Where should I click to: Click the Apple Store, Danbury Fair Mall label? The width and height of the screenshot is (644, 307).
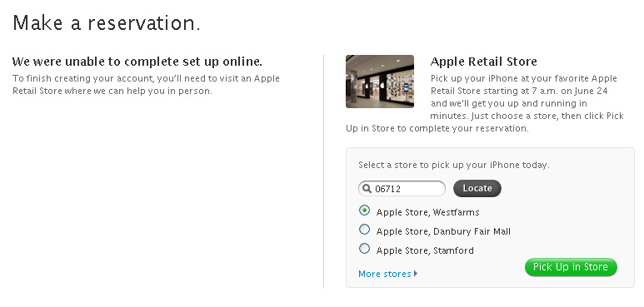tap(443, 231)
